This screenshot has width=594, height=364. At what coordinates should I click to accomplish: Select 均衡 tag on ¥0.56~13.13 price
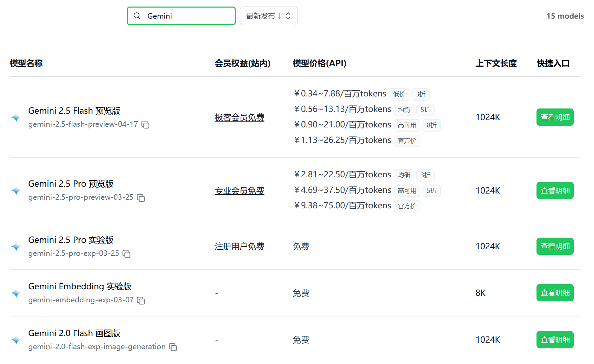point(404,110)
